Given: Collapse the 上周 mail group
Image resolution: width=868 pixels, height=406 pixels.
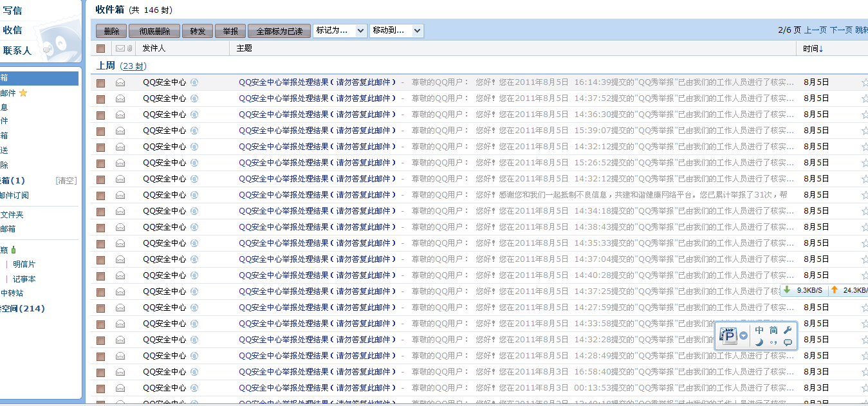Looking at the screenshot, I should point(106,66).
